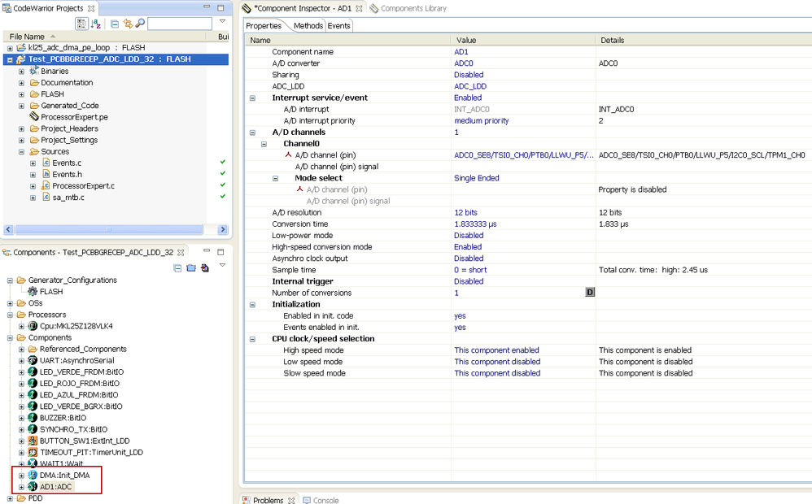Click the ProcessorExpert.pe file icon
This screenshot has width=812, height=504.
tap(34, 116)
